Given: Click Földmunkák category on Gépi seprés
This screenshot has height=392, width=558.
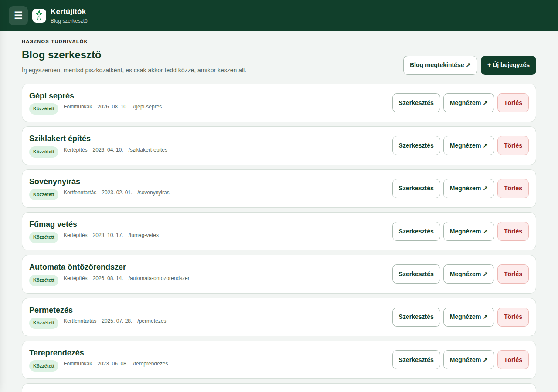Looking at the screenshot, I should 78,107.
